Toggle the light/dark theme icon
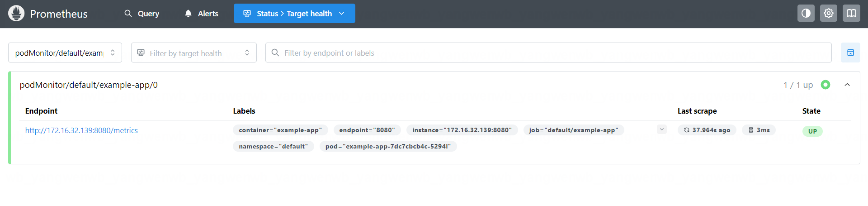 806,14
